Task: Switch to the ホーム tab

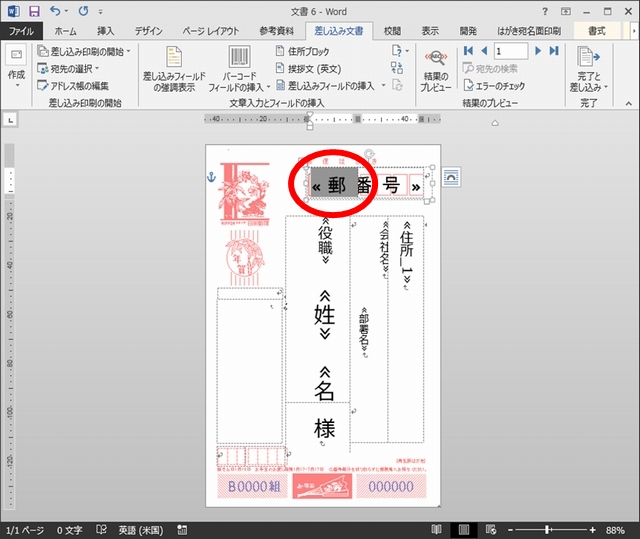Action: (65, 31)
